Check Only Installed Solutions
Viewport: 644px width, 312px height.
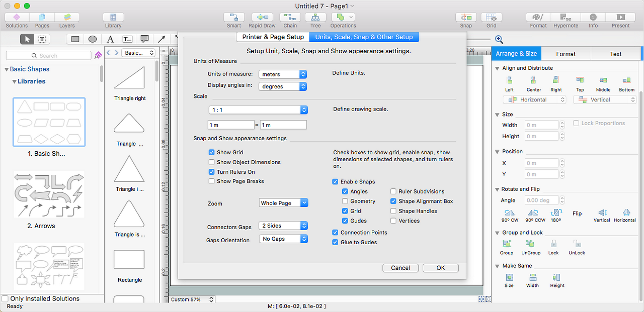coord(5,298)
